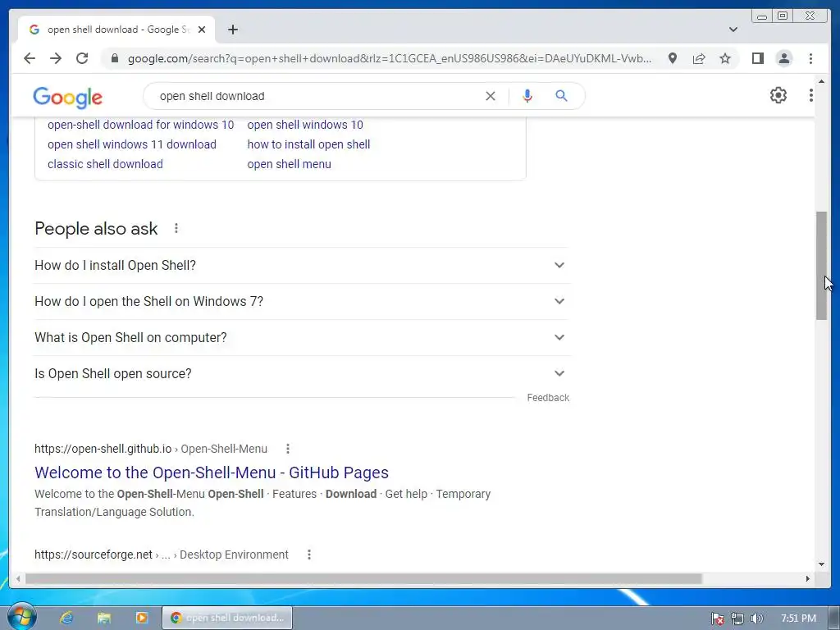Open the tab search dropdown arrow
Screen dimensions: 840x630
click(x=733, y=30)
